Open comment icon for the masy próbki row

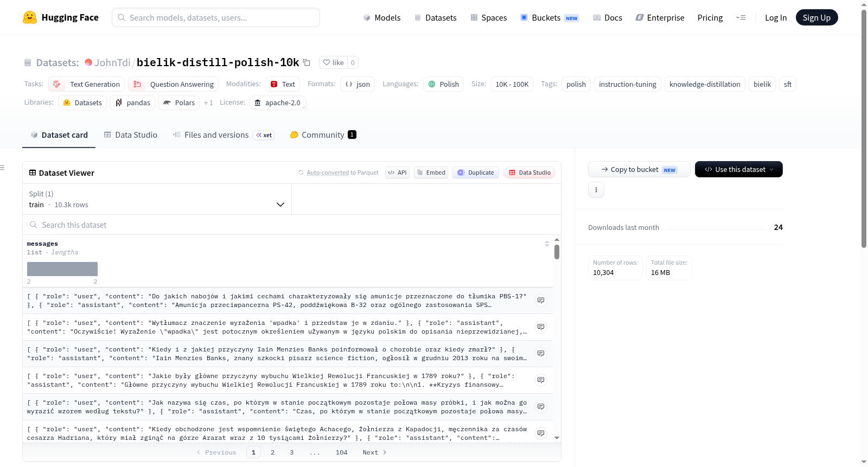pos(541,406)
